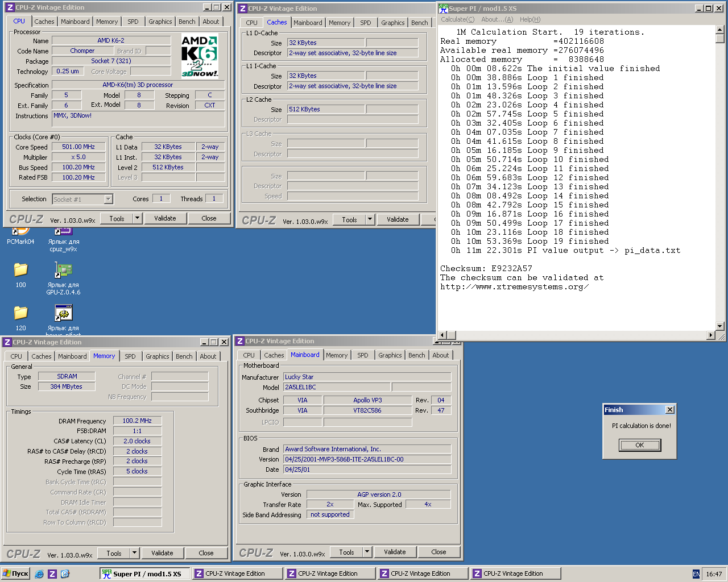
Task: Close the Finish dialog with X button
Action: (x=670, y=410)
